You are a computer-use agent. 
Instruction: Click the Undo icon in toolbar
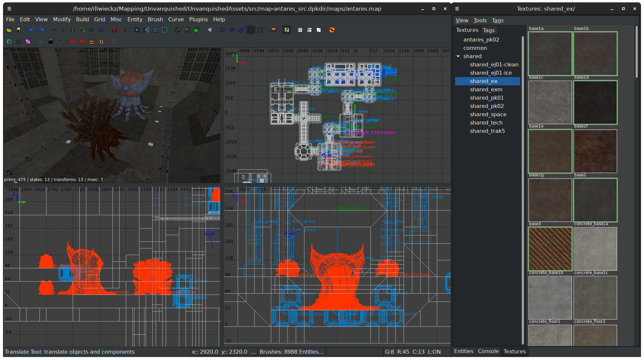(x=32, y=30)
